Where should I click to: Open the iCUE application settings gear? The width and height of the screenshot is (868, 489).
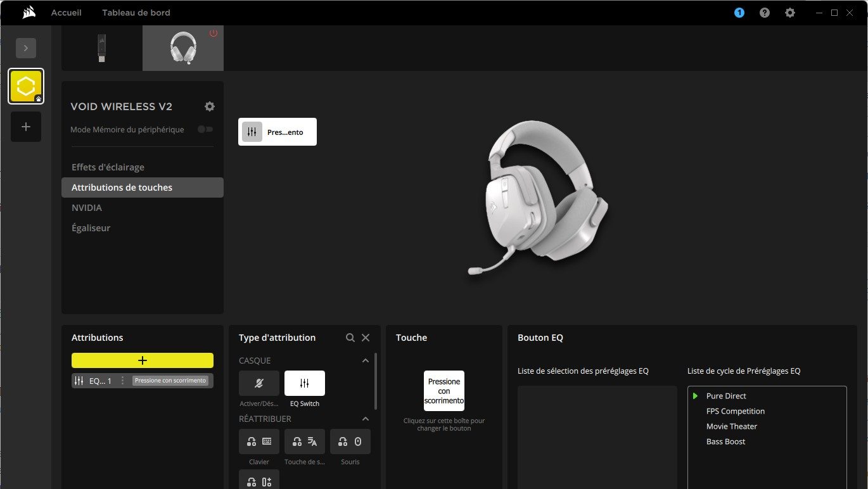(x=789, y=12)
